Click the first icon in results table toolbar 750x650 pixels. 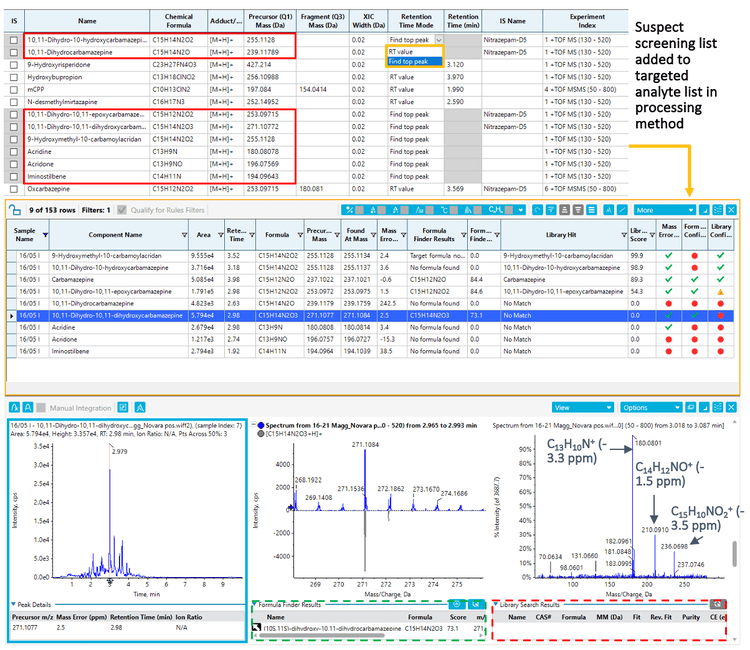(348, 210)
